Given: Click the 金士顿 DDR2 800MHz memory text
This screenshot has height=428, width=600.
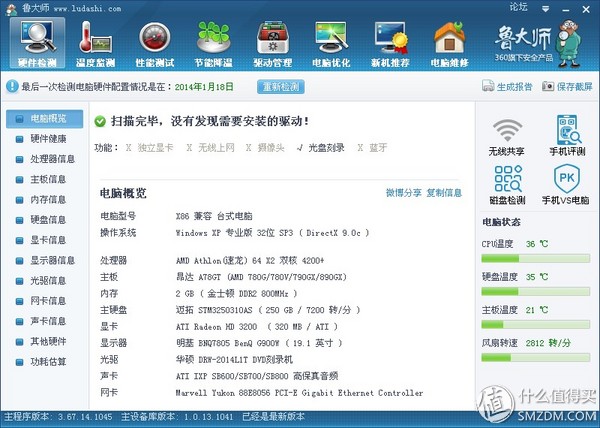Looking at the screenshot, I should pos(236,294).
